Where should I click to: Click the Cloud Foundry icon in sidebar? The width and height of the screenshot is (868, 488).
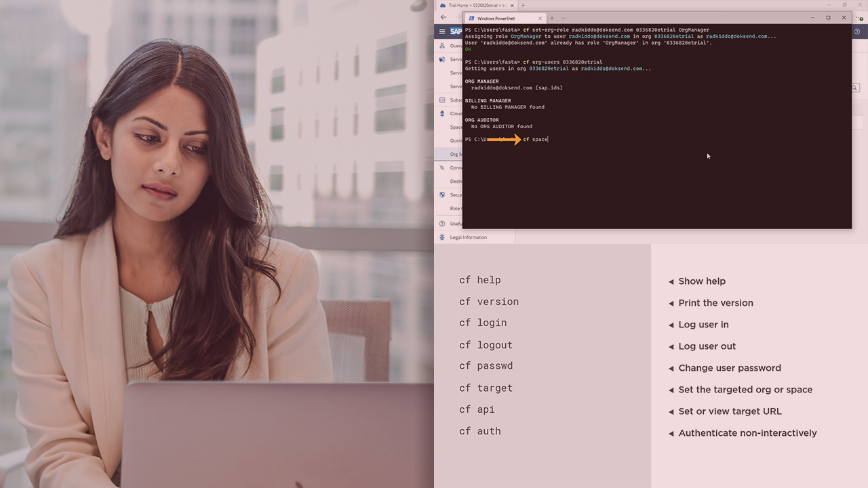(x=442, y=114)
